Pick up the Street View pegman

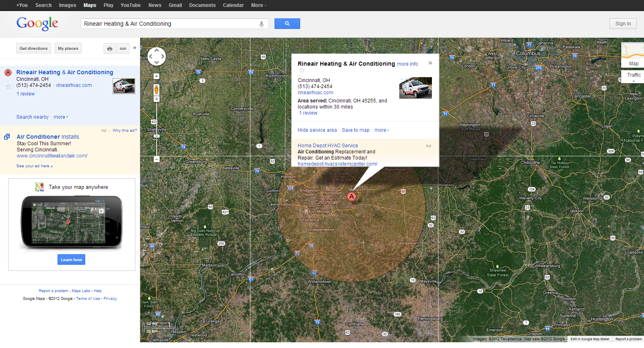tap(157, 89)
